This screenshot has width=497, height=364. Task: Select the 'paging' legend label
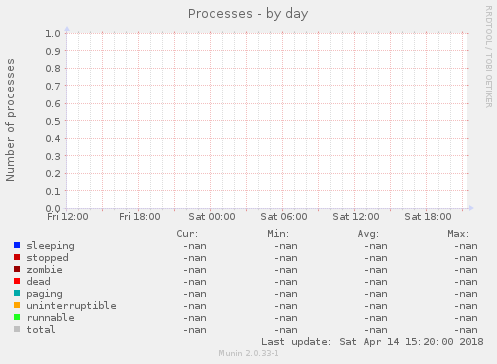point(44,294)
